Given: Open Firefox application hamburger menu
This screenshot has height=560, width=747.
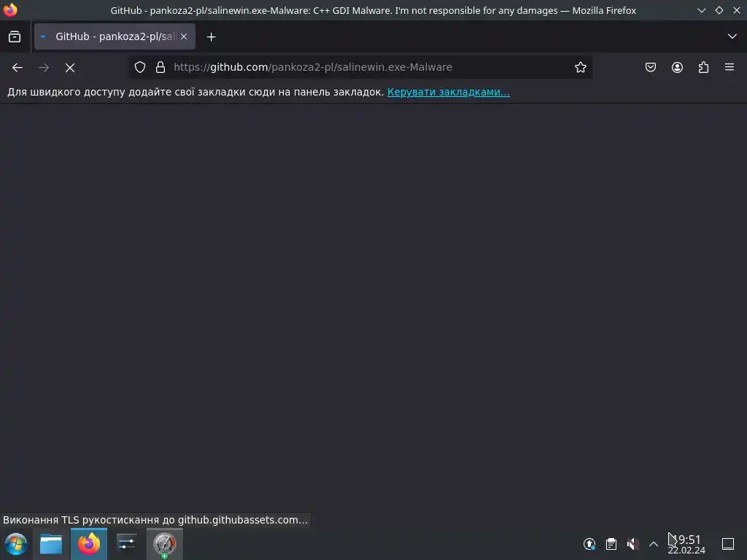Looking at the screenshot, I should (729, 67).
